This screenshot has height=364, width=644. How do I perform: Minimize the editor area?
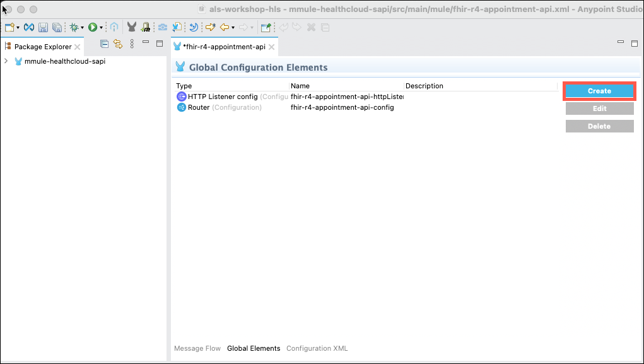[621, 42]
